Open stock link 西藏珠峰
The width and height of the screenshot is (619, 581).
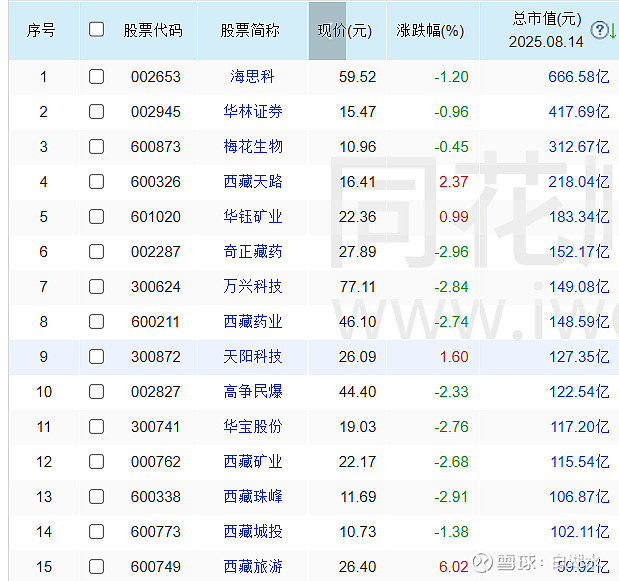click(253, 497)
